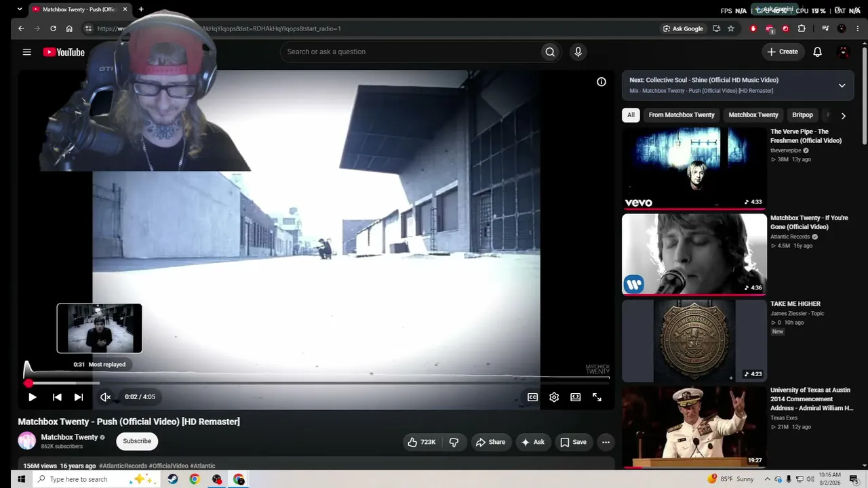Go back in the browser

pyautogui.click(x=21, y=28)
